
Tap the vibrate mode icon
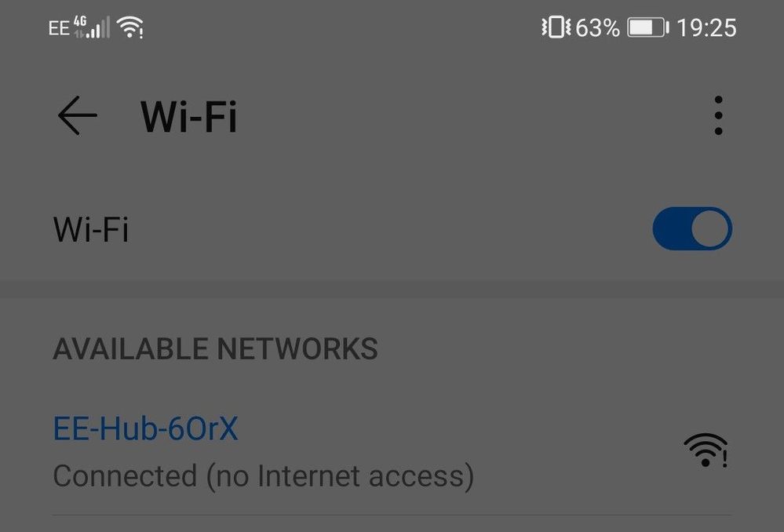556,27
